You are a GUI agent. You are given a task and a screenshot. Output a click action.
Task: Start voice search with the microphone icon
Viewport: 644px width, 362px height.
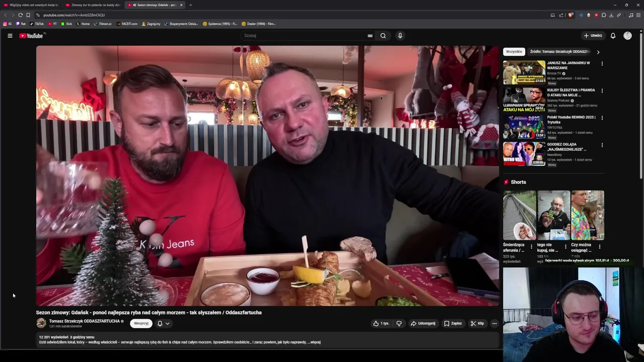[400, 36]
